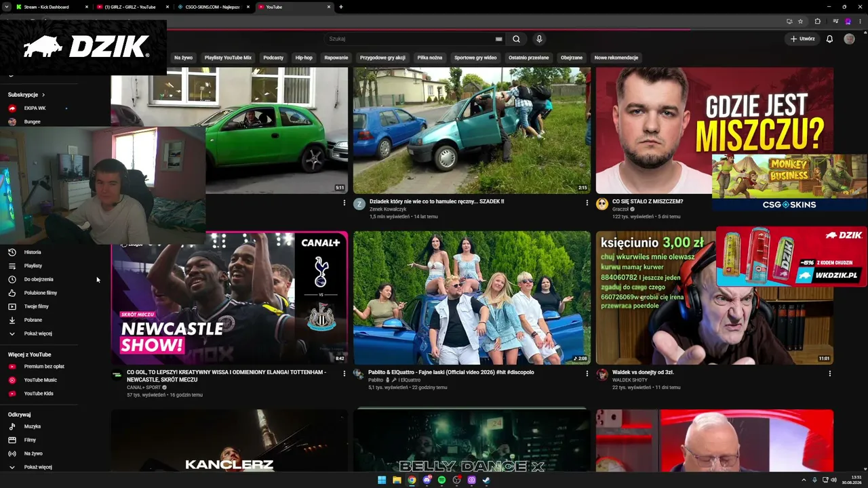Open options for the Newcastle Tottenham video
The width and height of the screenshot is (868, 488).
(344, 373)
